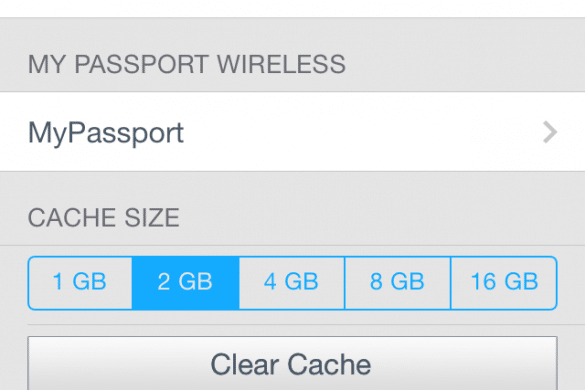Open the MyPassport chevron arrow
The height and width of the screenshot is (390, 585).
(x=550, y=132)
